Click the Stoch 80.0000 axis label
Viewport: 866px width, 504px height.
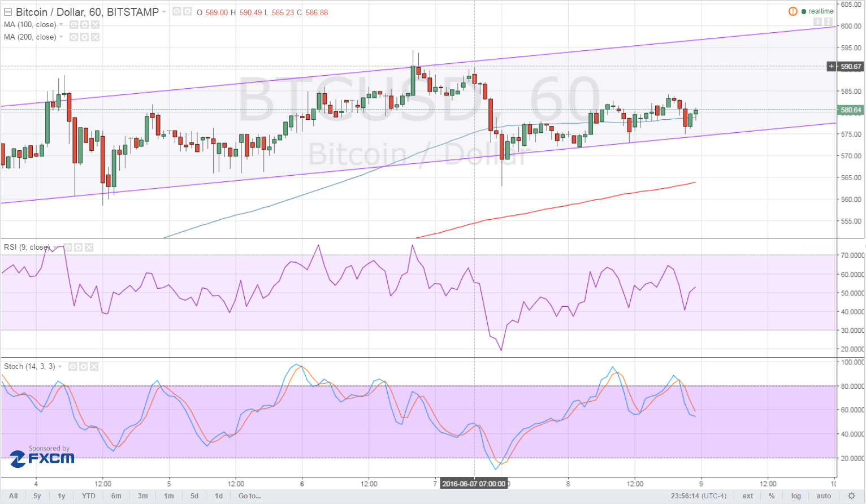click(852, 386)
